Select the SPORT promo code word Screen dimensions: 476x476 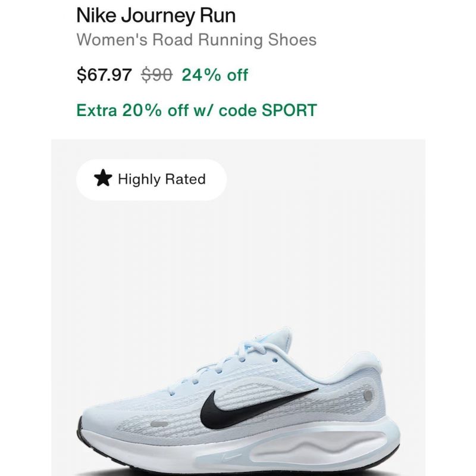coord(289,110)
